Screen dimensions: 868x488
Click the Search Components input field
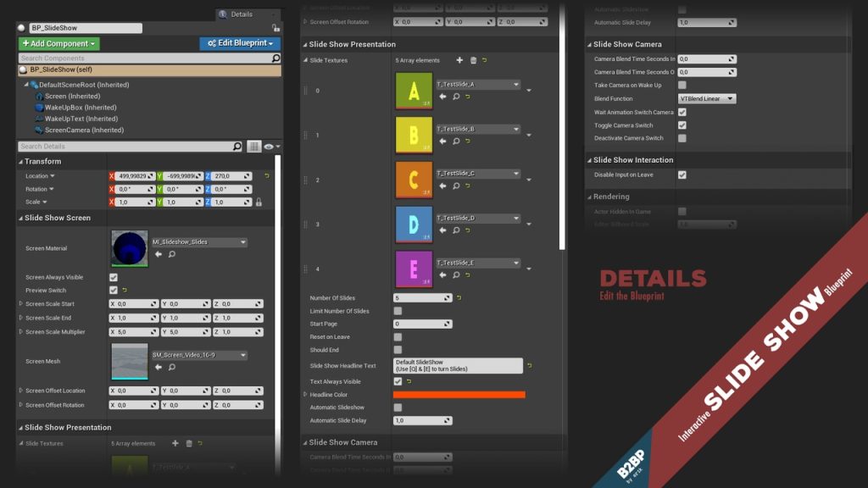pyautogui.click(x=144, y=58)
